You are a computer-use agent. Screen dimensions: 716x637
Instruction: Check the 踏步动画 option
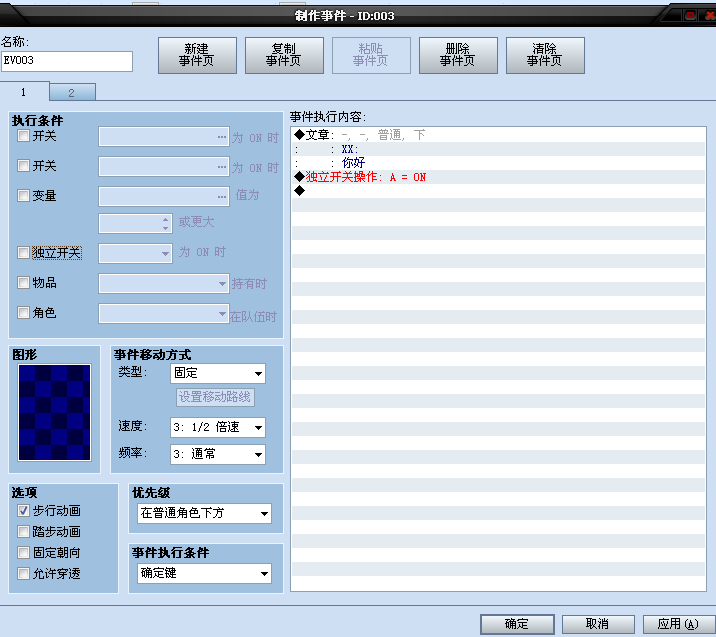pos(23,532)
